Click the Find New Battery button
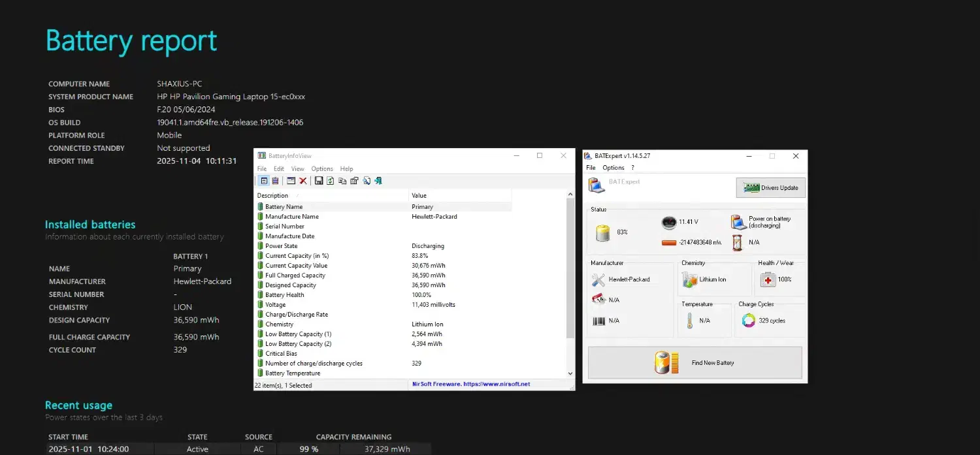 [694, 362]
